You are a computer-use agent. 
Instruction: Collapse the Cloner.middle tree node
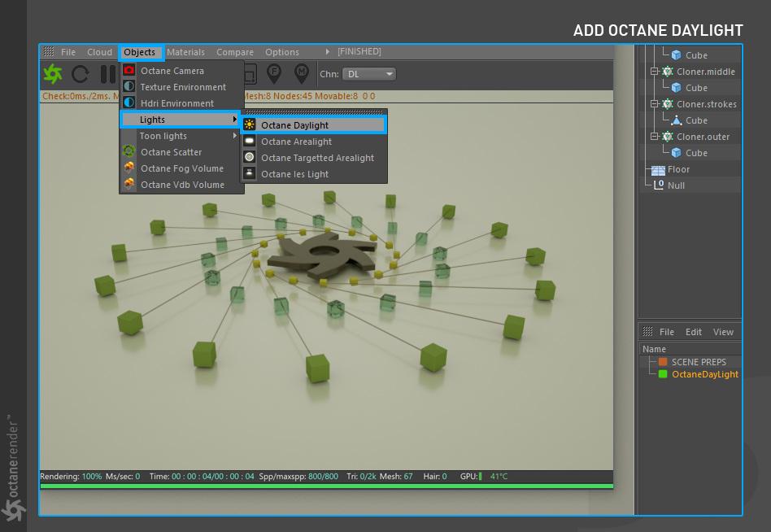pyautogui.click(x=654, y=72)
